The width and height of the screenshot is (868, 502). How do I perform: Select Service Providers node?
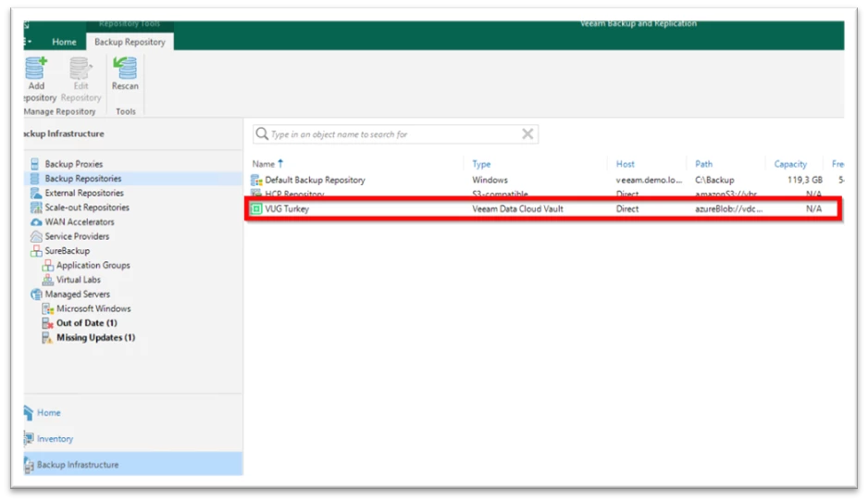(x=77, y=236)
